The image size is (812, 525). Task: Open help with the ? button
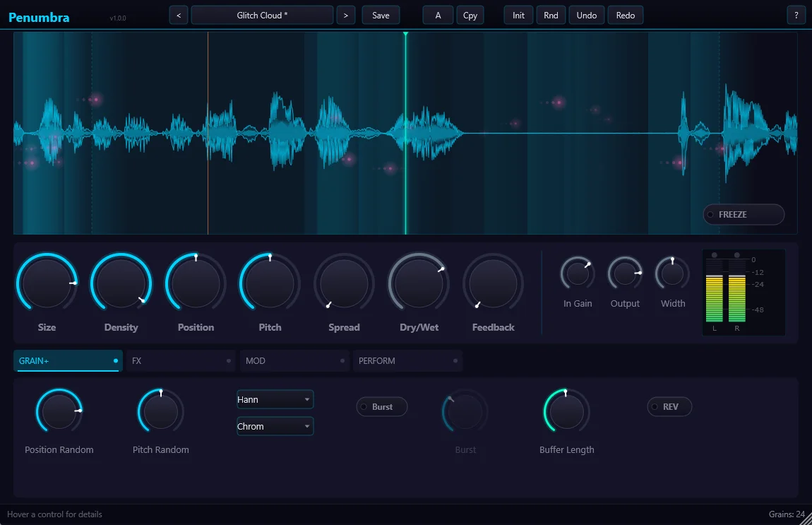[x=796, y=16]
